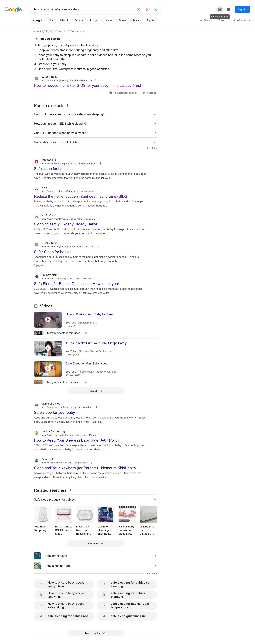Expand 'How can I prevent SIDS while sleeping?'
Image resolution: width=255 pixels, height=644 pixels.
[155, 124]
